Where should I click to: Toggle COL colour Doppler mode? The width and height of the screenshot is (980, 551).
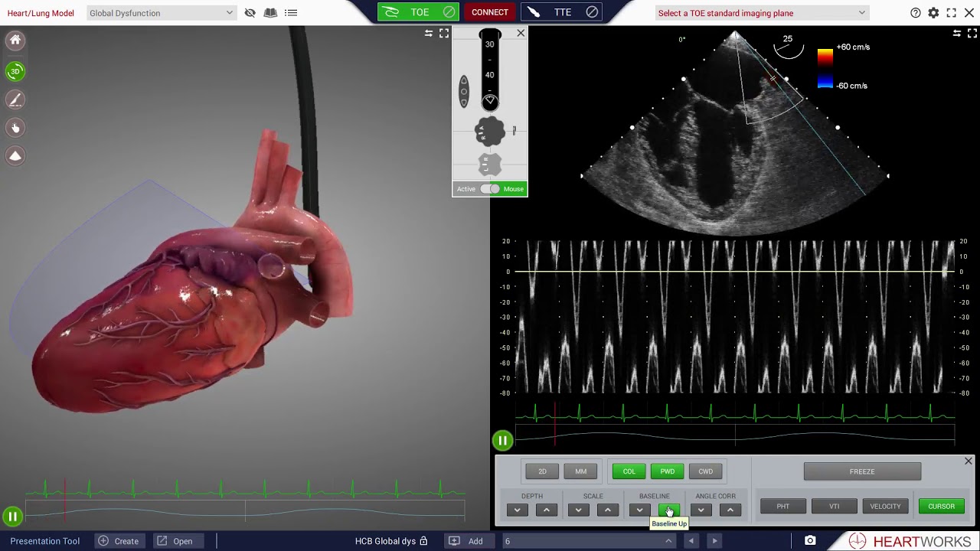coord(629,471)
